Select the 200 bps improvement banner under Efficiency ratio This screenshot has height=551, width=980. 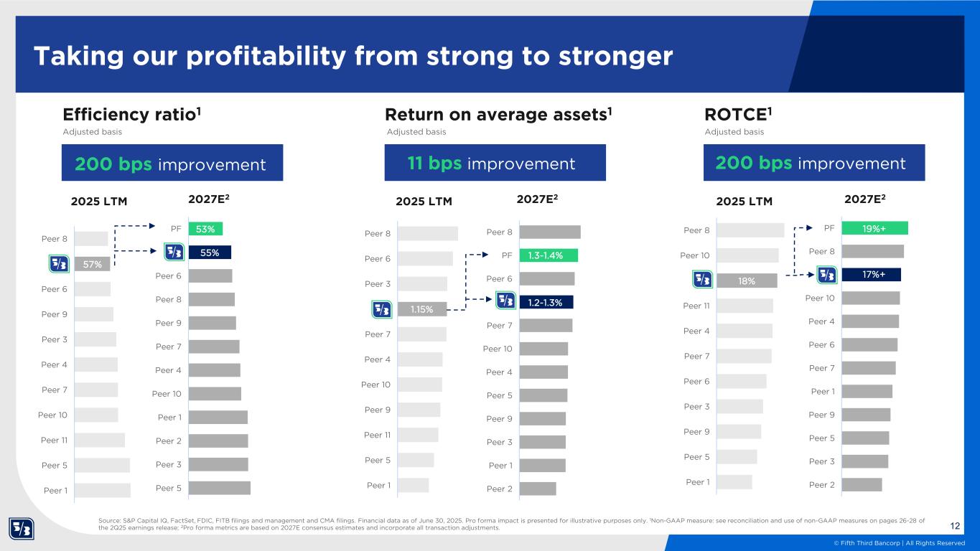[x=172, y=164]
